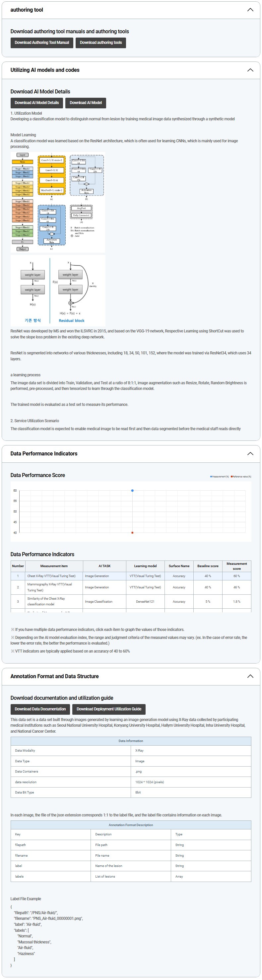
Task: Open the ResNet architecture diagram image
Action: click(x=58, y=202)
